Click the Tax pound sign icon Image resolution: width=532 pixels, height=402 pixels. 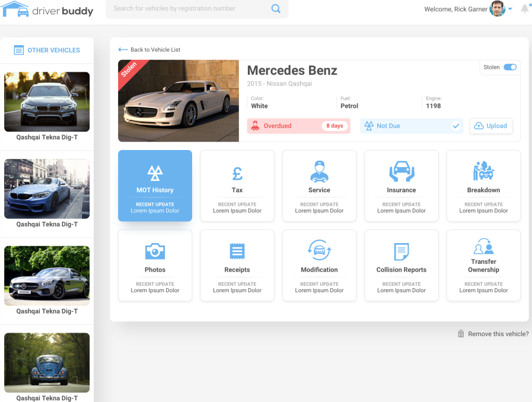tap(237, 174)
